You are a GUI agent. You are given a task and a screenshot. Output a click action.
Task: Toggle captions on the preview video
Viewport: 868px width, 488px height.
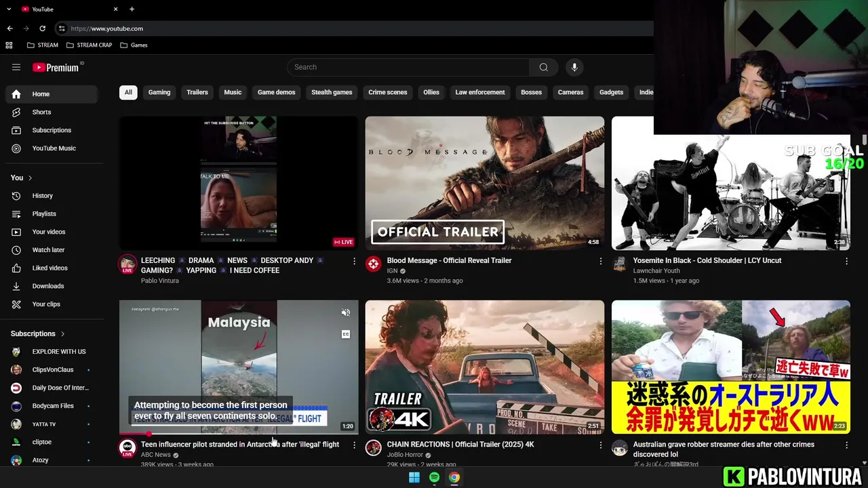click(345, 334)
